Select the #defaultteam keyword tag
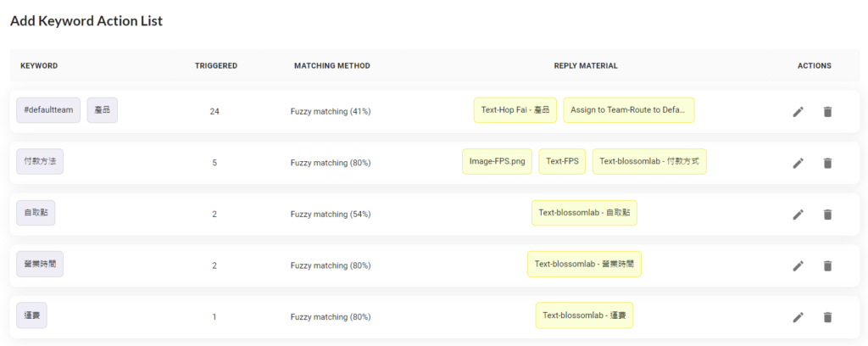Viewport: 868px width, 346px height. pos(48,110)
